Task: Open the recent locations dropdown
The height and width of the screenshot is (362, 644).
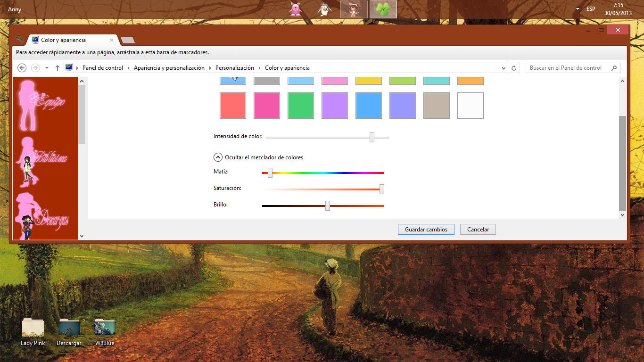Action: (x=47, y=68)
